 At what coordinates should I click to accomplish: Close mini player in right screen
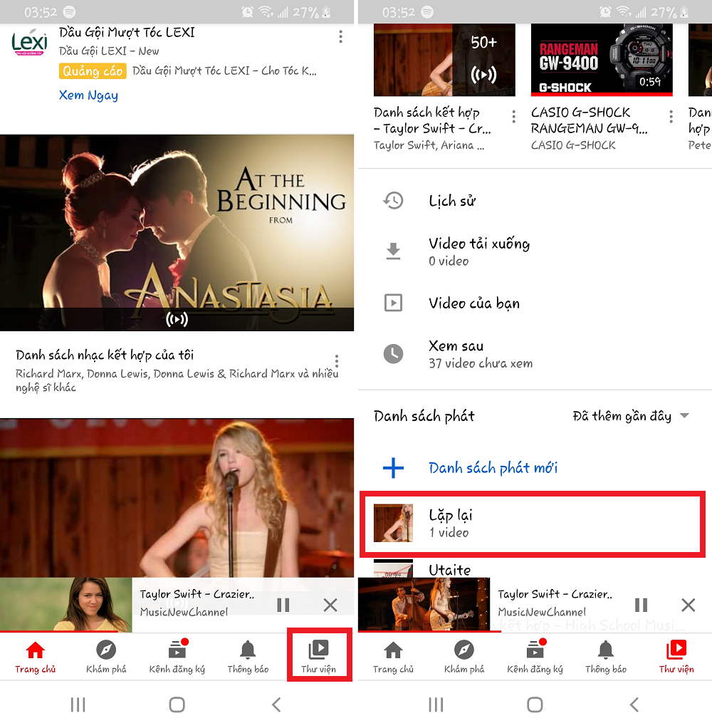click(x=689, y=605)
